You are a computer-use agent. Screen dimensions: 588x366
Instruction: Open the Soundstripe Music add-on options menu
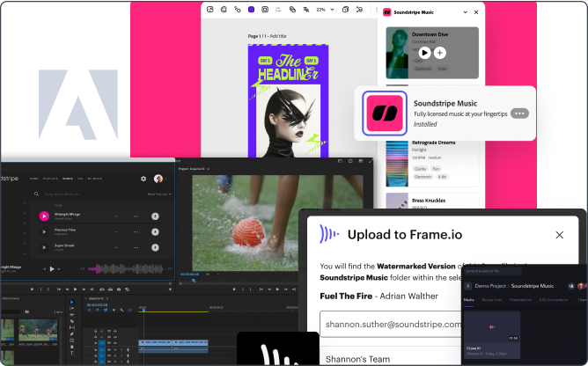[x=519, y=113]
